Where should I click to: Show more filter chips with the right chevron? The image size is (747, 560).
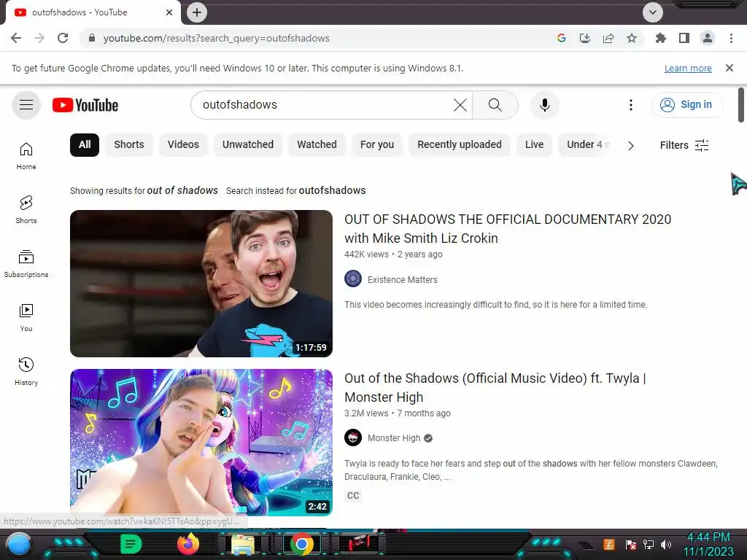point(631,145)
